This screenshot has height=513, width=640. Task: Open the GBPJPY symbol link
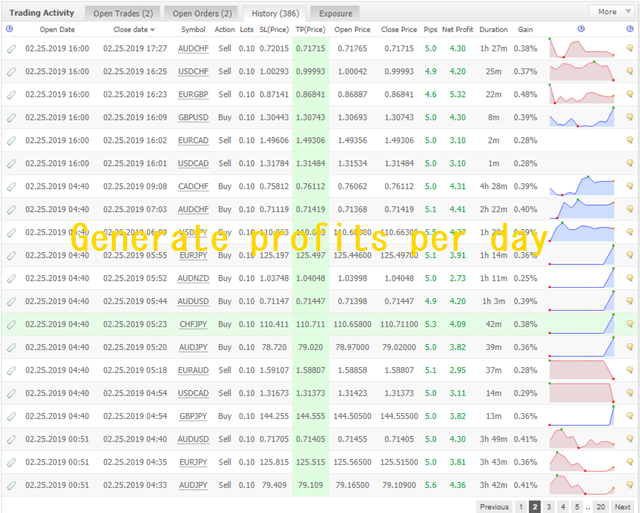tap(193, 416)
